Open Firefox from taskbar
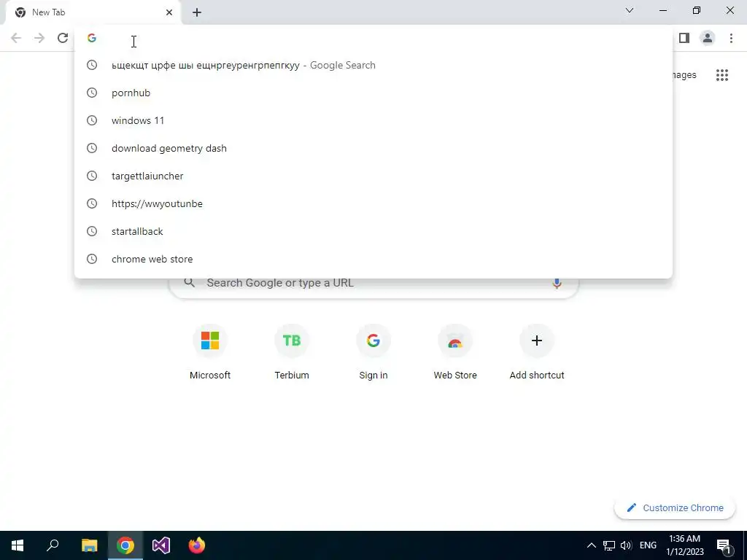The width and height of the screenshot is (747, 560). pos(197,545)
